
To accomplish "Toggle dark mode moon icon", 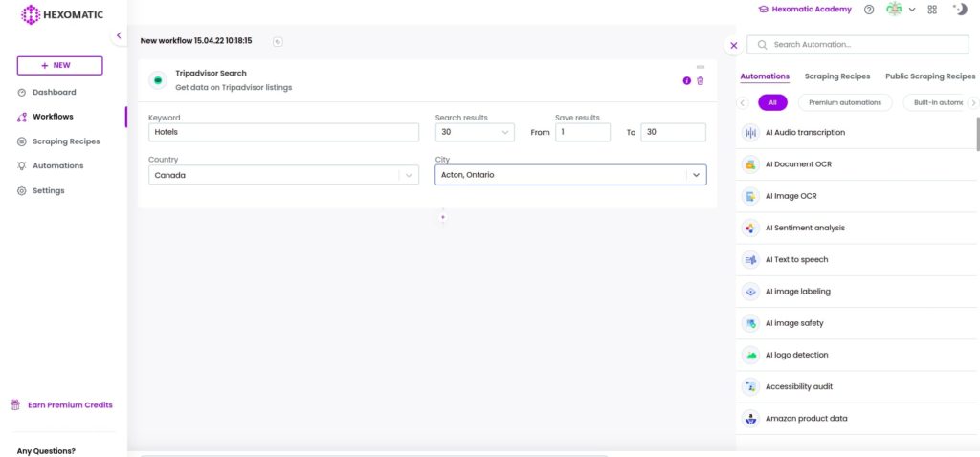I will [960, 9].
